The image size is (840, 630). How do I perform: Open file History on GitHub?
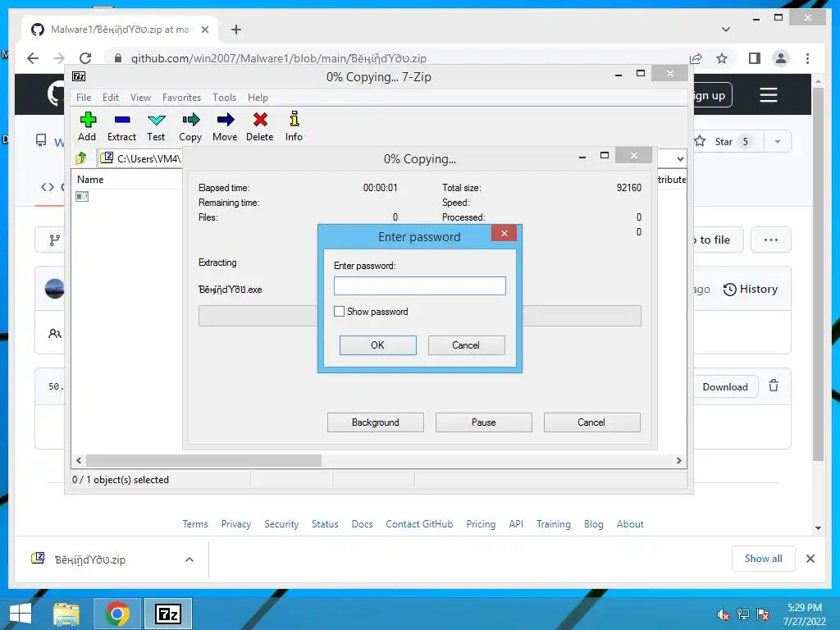(x=750, y=290)
